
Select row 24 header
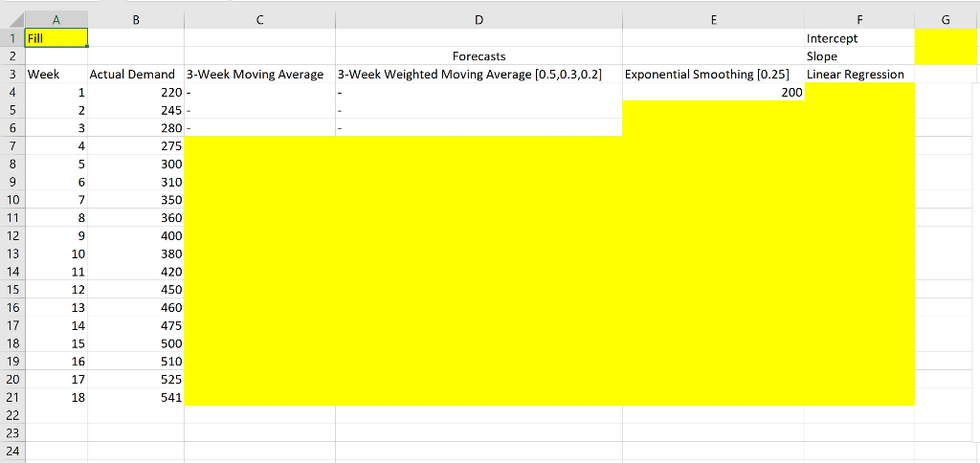tap(12, 451)
